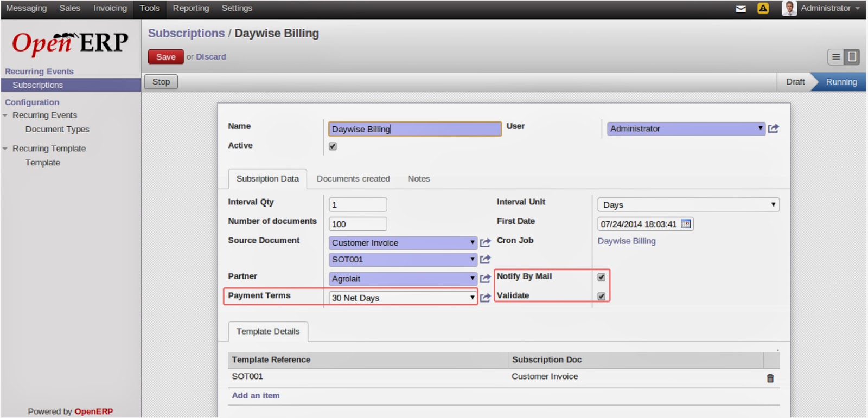Open the Interval Unit dropdown set to Days

(x=688, y=204)
